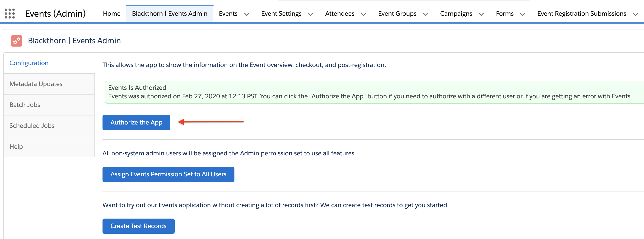Open the Help section in sidebar
The height and width of the screenshot is (239, 644).
point(16,147)
